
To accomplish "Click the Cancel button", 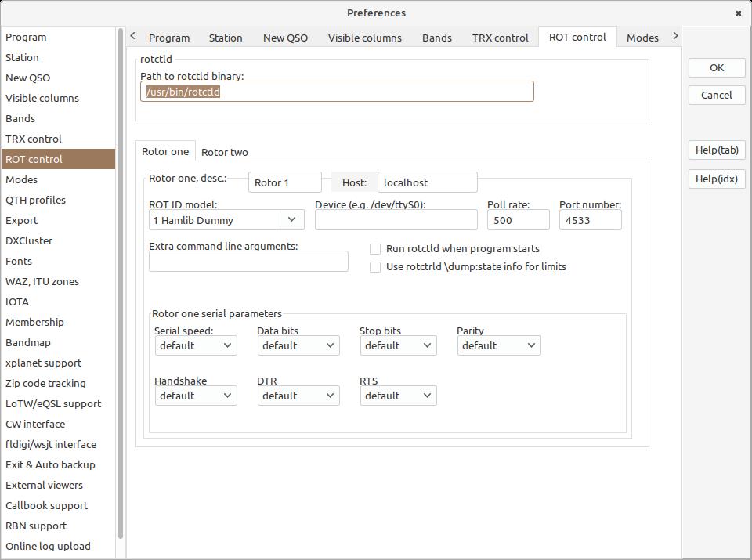I will pyautogui.click(x=717, y=96).
